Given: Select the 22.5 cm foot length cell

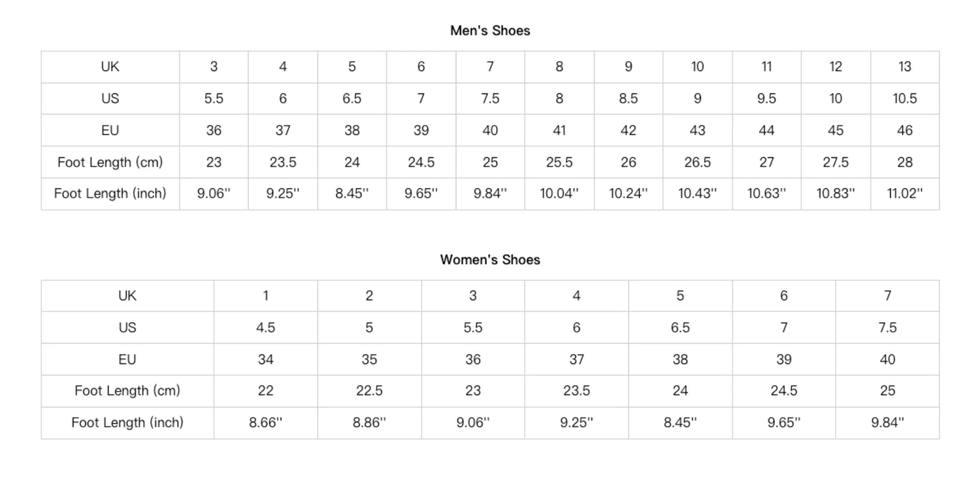Looking at the screenshot, I should 369,391.
